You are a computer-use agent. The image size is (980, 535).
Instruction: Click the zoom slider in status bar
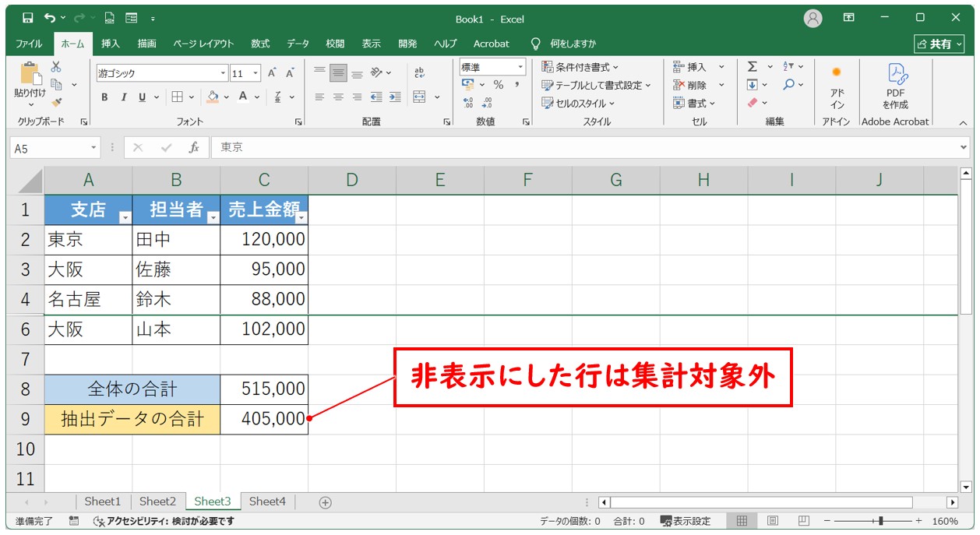(x=880, y=521)
